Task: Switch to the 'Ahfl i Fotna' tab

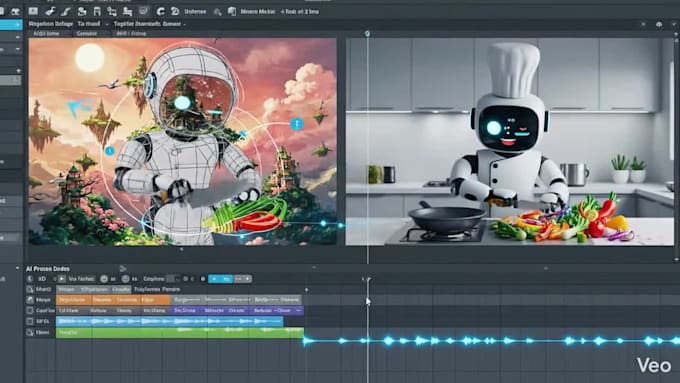Action: click(x=131, y=33)
